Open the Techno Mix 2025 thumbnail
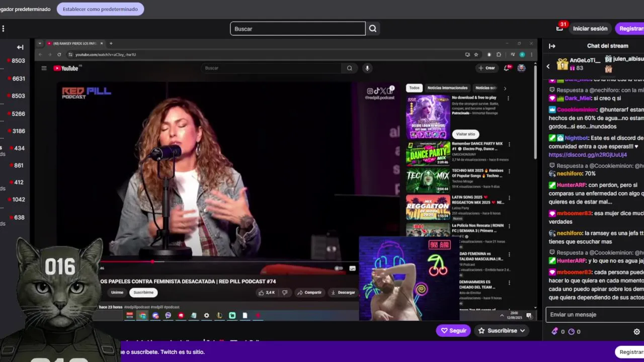This screenshot has height=362, width=644. coord(428,180)
